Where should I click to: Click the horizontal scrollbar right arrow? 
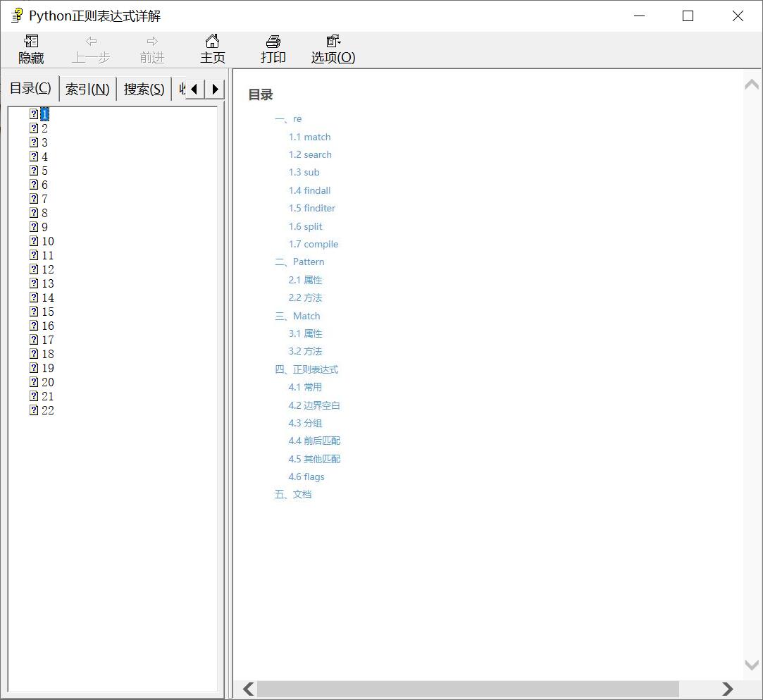click(727, 689)
